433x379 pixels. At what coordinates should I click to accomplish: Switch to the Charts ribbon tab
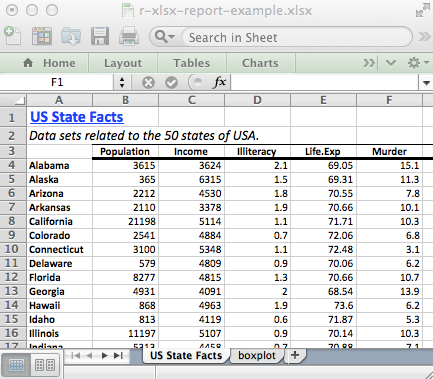coord(260,63)
